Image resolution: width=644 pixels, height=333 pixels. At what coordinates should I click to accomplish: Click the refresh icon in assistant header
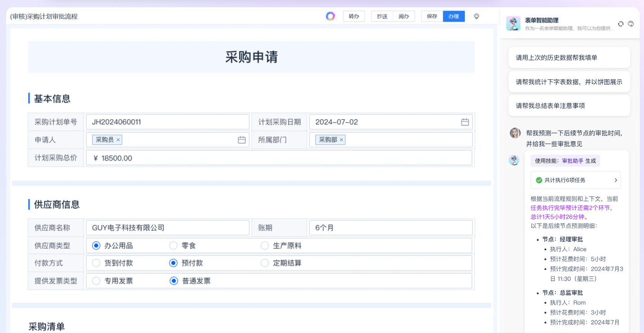pos(621,24)
